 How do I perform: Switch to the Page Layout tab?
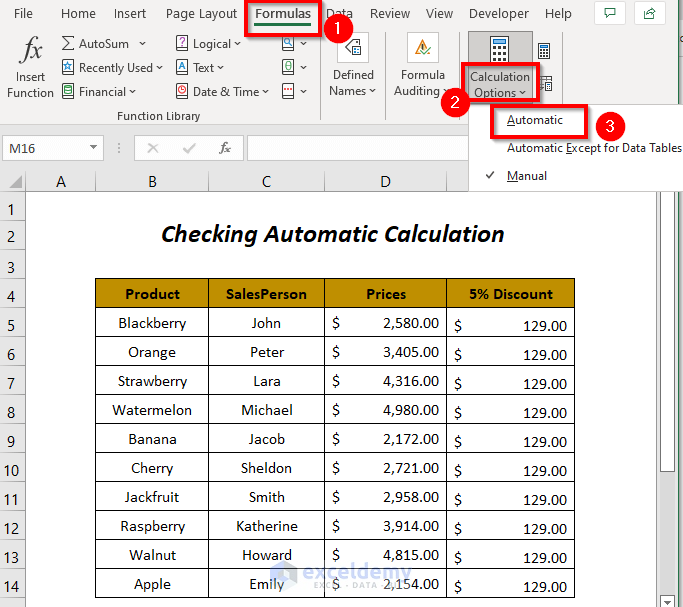201,14
